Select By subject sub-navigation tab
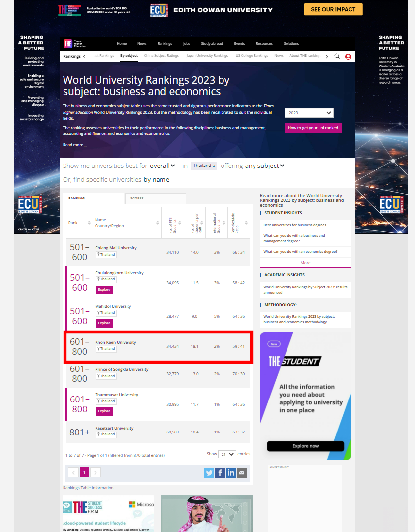 click(129, 56)
